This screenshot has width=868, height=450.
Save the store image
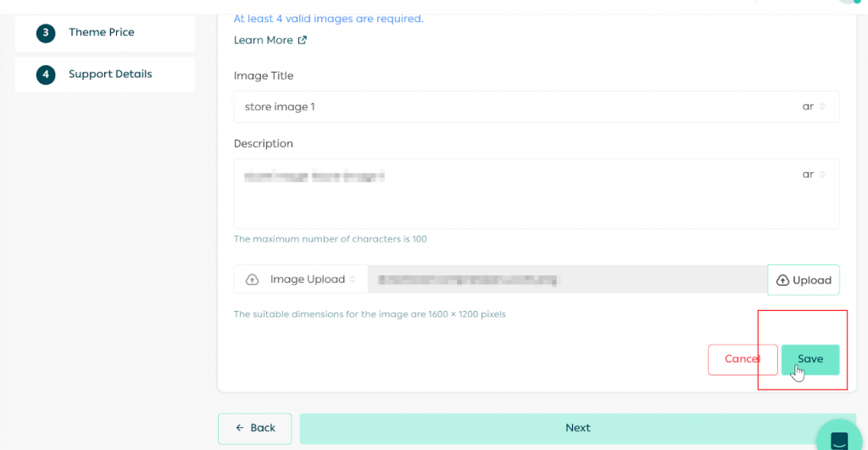tap(810, 359)
